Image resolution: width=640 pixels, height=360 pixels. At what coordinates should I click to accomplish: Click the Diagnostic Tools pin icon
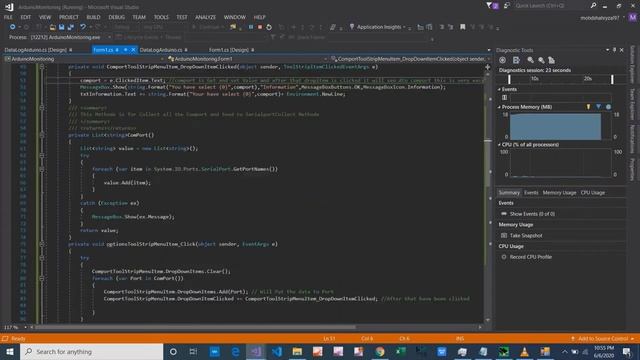tap(614, 50)
